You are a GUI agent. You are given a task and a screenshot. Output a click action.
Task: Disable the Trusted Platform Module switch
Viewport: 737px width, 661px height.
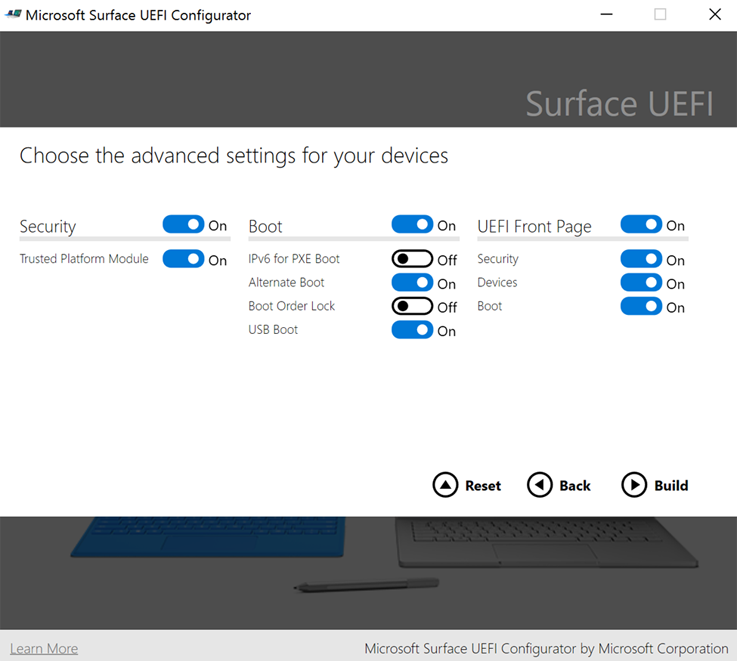coord(183,259)
